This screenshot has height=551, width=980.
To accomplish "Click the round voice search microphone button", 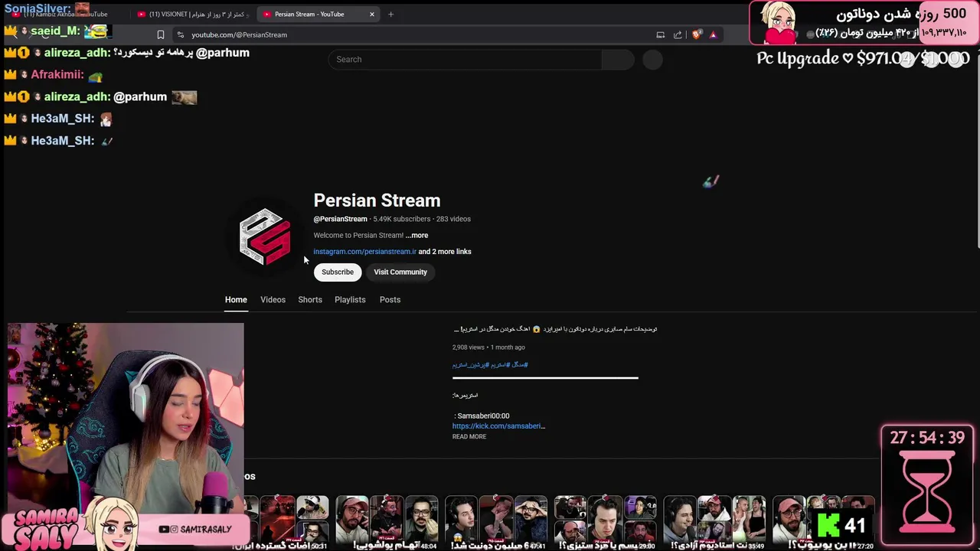I will [x=652, y=60].
